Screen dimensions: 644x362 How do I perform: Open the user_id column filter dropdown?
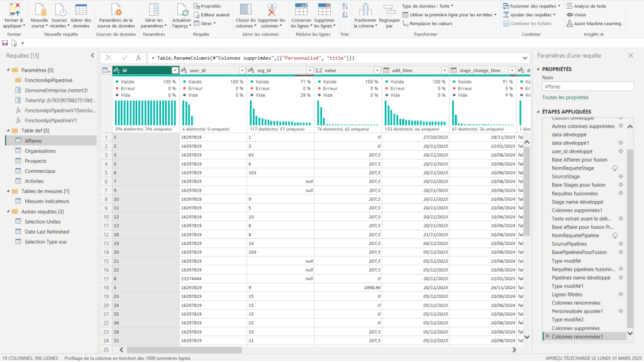[x=242, y=70]
